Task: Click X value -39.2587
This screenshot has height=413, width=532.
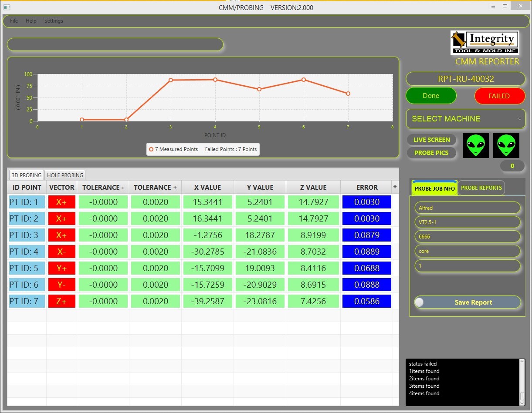Action: [208, 301]
